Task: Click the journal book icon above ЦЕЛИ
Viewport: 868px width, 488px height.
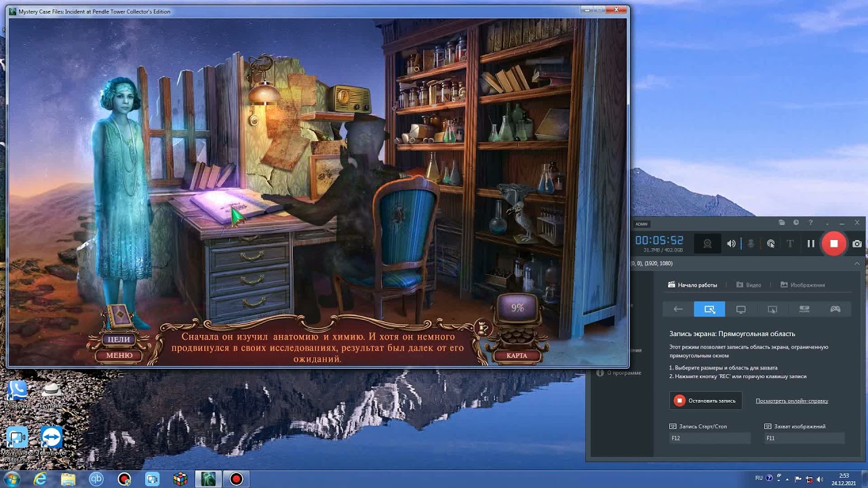Action: click(x=119, y=317)
